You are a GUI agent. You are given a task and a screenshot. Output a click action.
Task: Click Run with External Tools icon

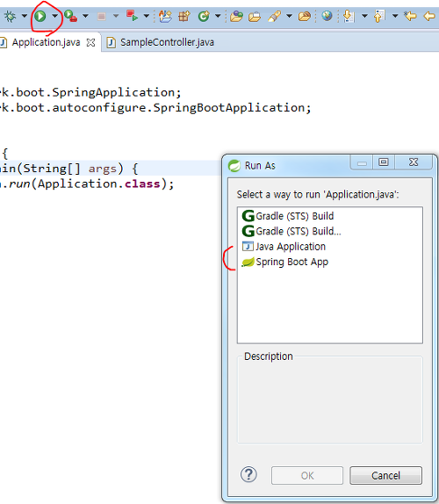pos(70,16)
